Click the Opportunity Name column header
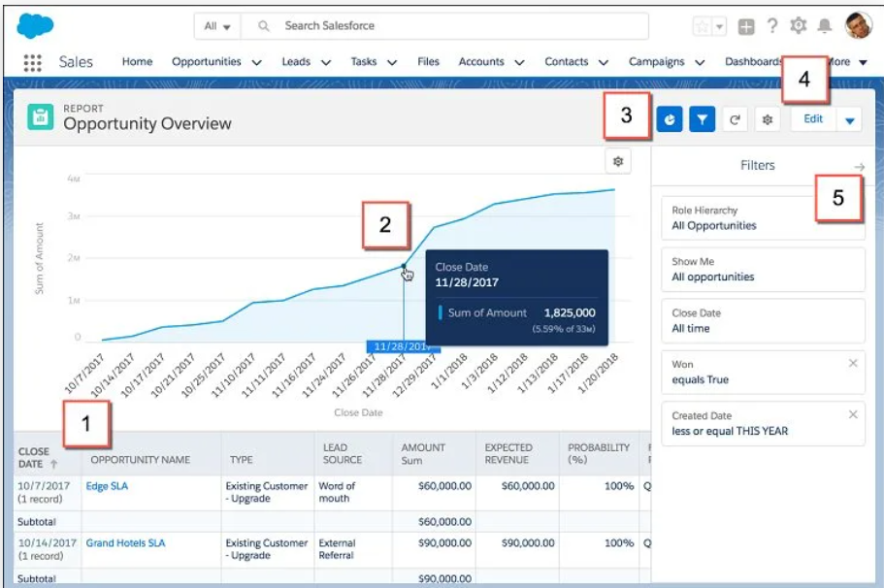The width and height of the screenshot is (884, 588). tap(141, 460)
